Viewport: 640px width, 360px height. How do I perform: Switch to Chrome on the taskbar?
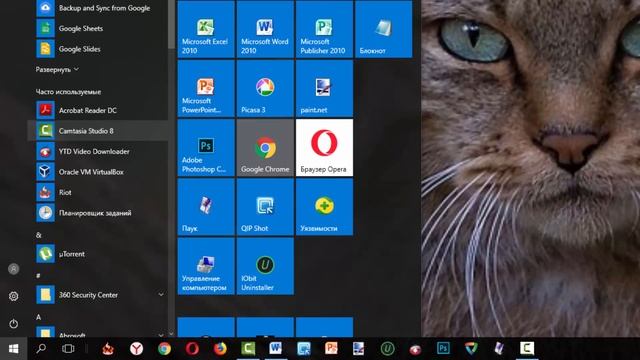(x=164, y=349)
